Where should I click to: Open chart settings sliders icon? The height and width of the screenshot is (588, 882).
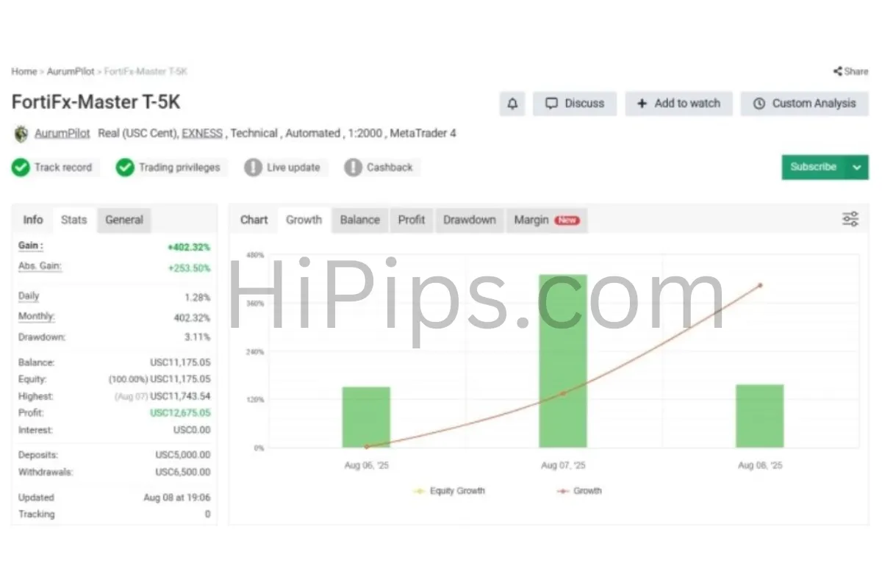pyautogui.click(x=850, y=219)
